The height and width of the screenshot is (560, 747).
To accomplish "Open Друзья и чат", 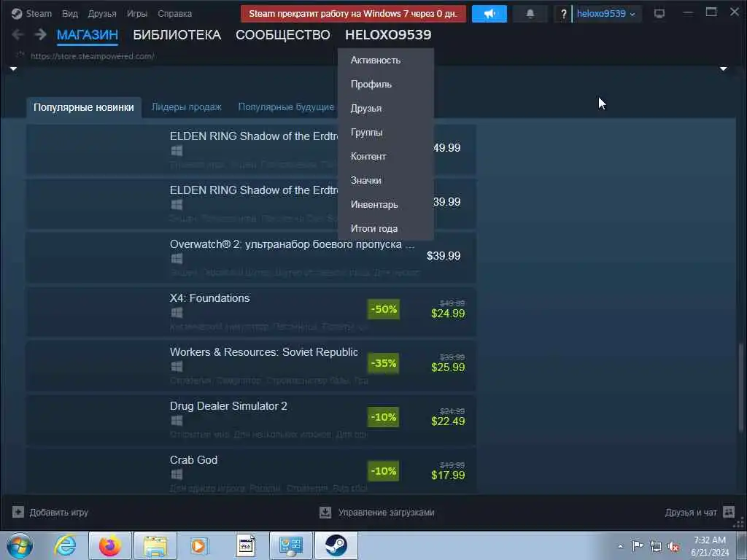I will coord(700,513).
